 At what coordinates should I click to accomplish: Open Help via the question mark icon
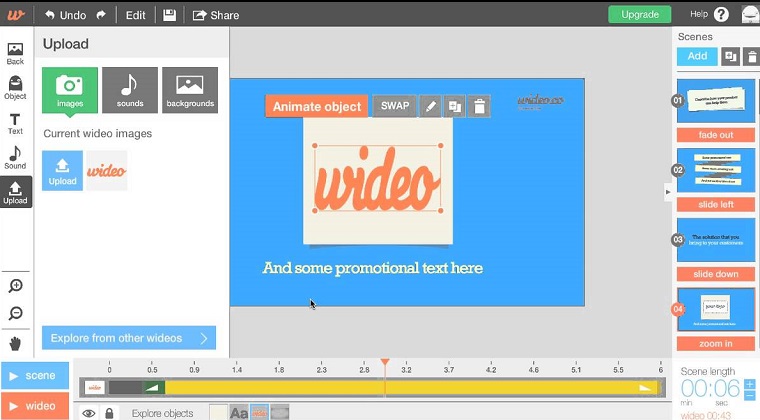721,15
